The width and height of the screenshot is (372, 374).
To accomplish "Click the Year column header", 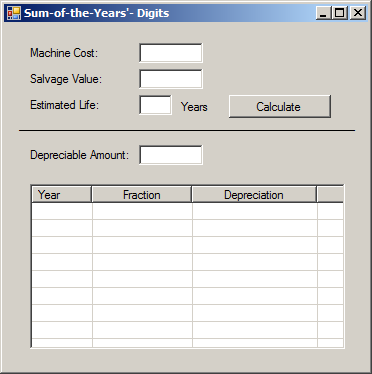I will click(61, 194).
